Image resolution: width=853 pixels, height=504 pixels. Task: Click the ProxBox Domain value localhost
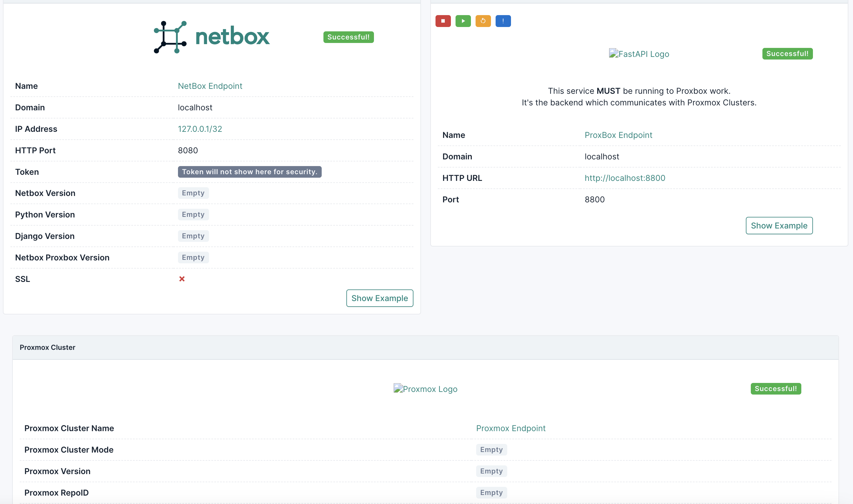coord(602,156)
